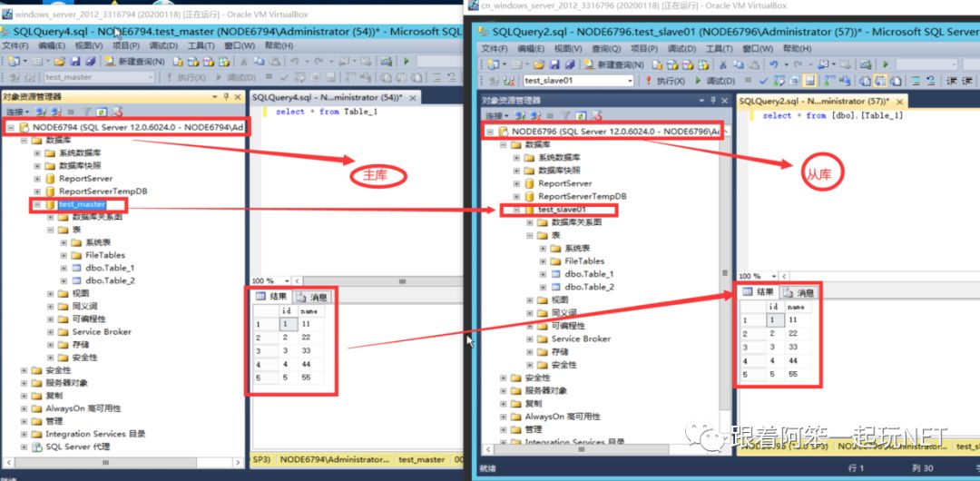The image size is (980, 481).
Task: Toggle IntelliSense enabled in test_slave01 window
Action: click(x=810, y=81)
